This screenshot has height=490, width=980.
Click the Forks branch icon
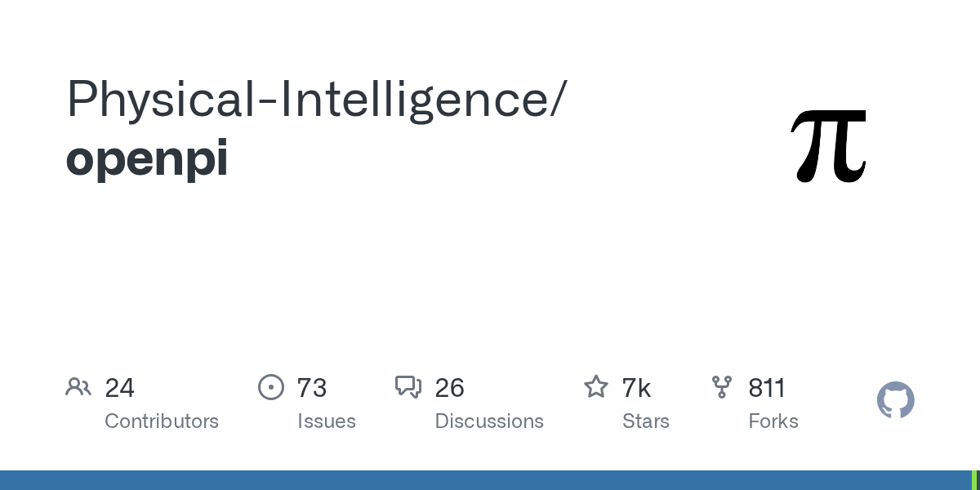coord(722,387)
